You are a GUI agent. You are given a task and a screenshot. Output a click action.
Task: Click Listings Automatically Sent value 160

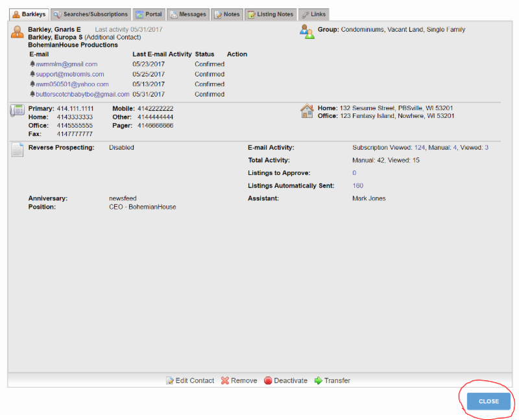click(x=357, y=186)
